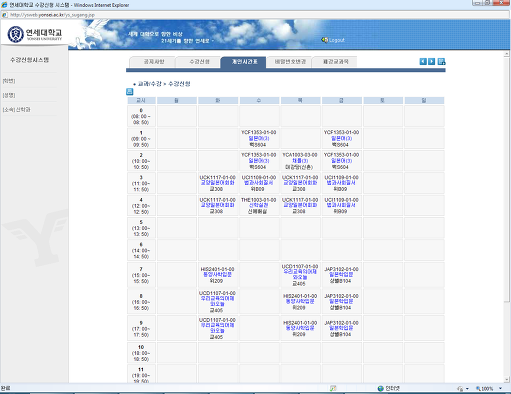The image size is (511, 394).
Task: Open Friday period 7 JAP3102 일문학입문 link
Action: pyautogui.click(x=341, y=275)
